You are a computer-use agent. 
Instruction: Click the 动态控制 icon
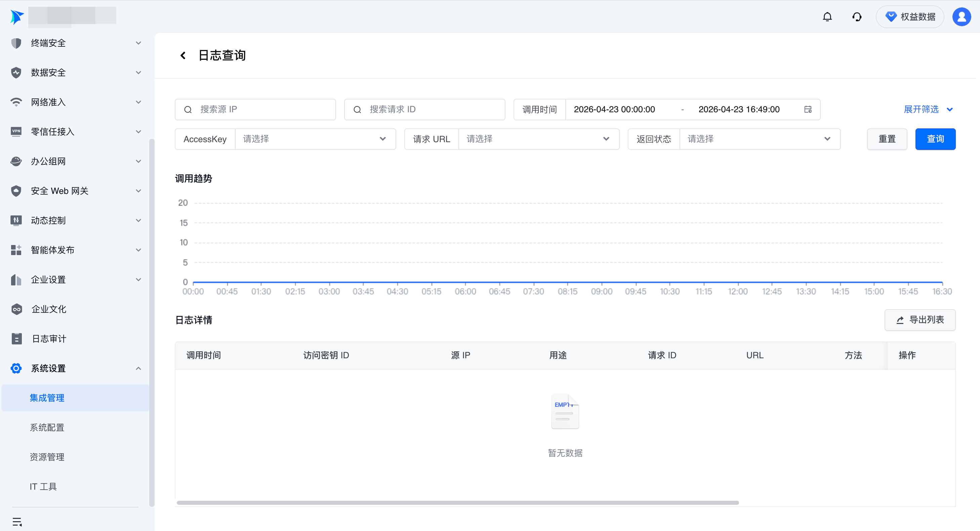16,220
